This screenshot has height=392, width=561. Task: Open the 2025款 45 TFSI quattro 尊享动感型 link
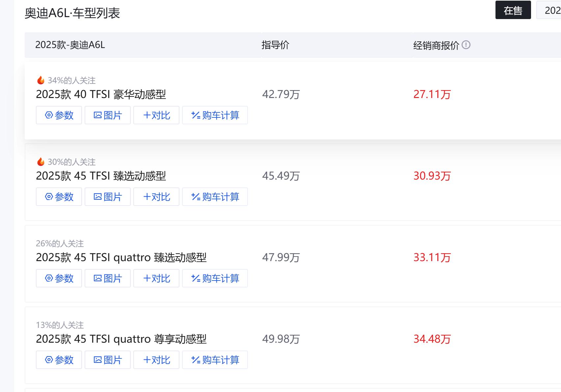click(121, 339)
